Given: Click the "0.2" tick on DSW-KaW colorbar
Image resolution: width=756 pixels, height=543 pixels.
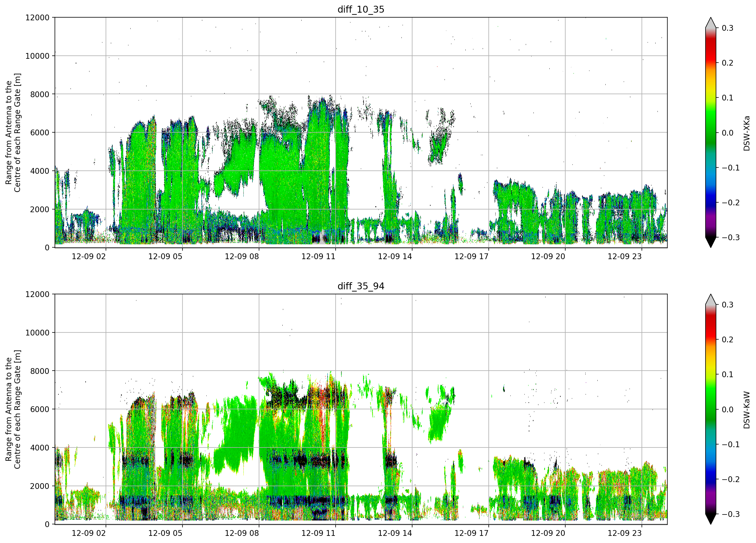Looking at the screenshot, I should tap(728, 340).
